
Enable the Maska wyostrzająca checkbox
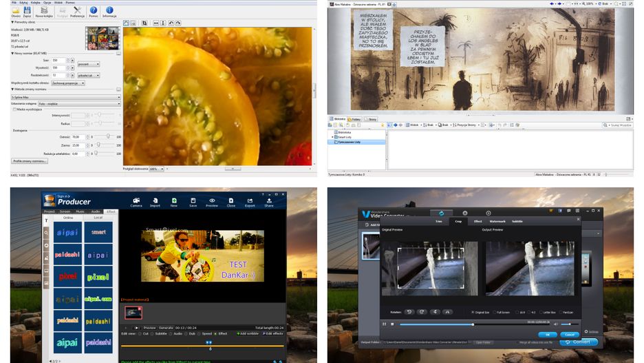tap(14, 109)
